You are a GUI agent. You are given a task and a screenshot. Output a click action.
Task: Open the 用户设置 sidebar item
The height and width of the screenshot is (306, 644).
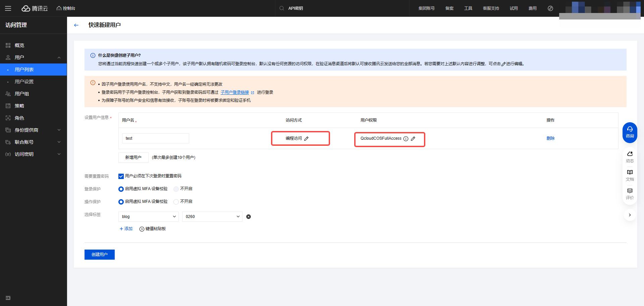[23, 81]
